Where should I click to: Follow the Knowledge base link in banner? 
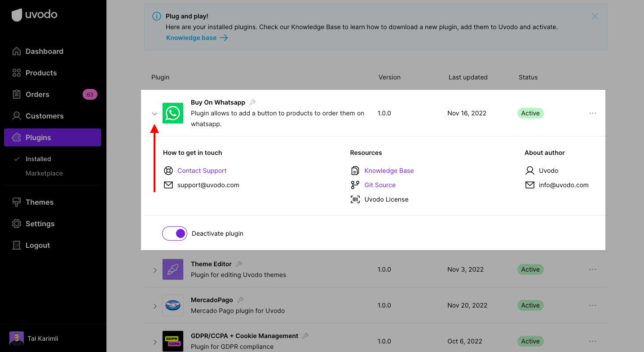click(197, 38)
